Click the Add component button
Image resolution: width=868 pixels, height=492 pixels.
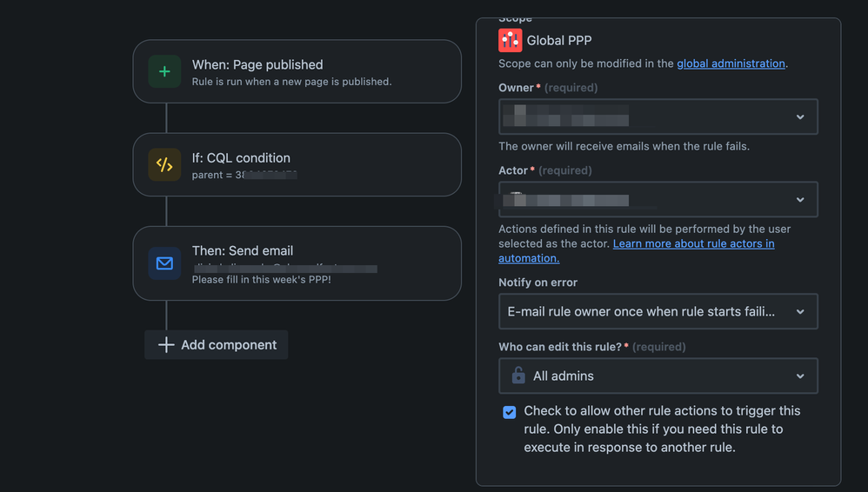216,345
